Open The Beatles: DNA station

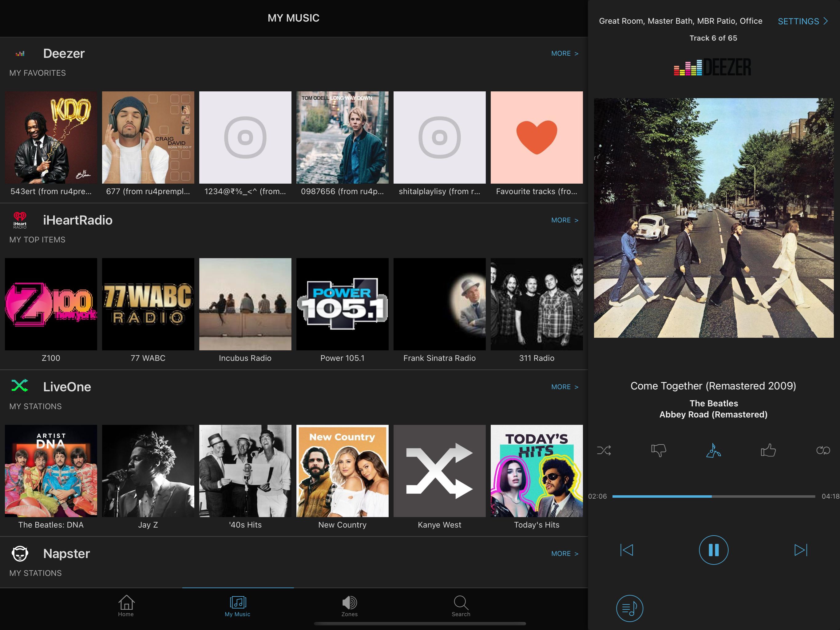coord(51,471)
